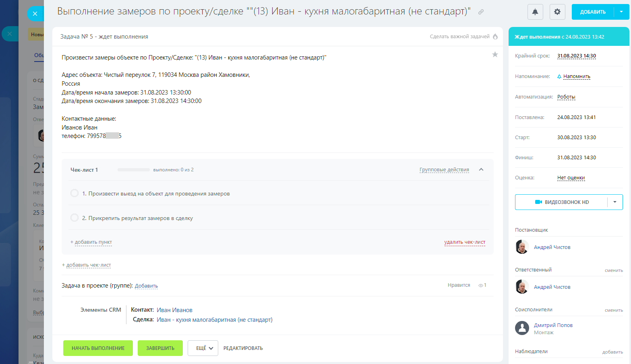The image size is (631, 364).
Task: Click the copy link icon beside title
Action: [x=481, y=12]
